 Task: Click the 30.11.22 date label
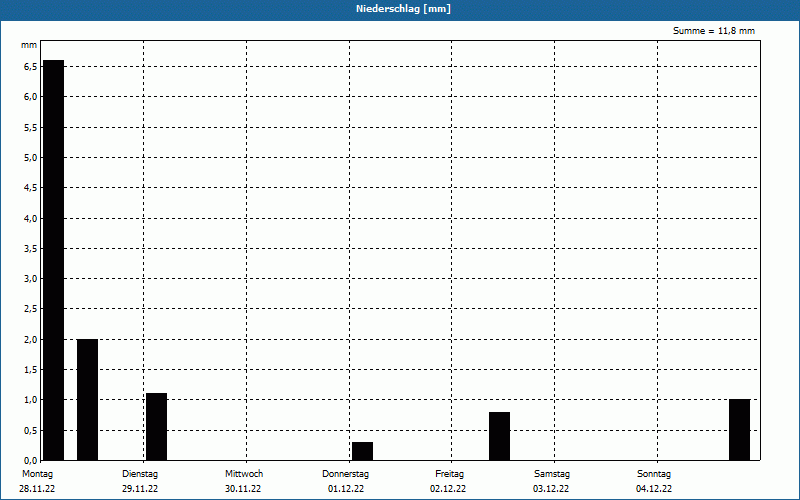pyautogui.click(x=243, y=489)
